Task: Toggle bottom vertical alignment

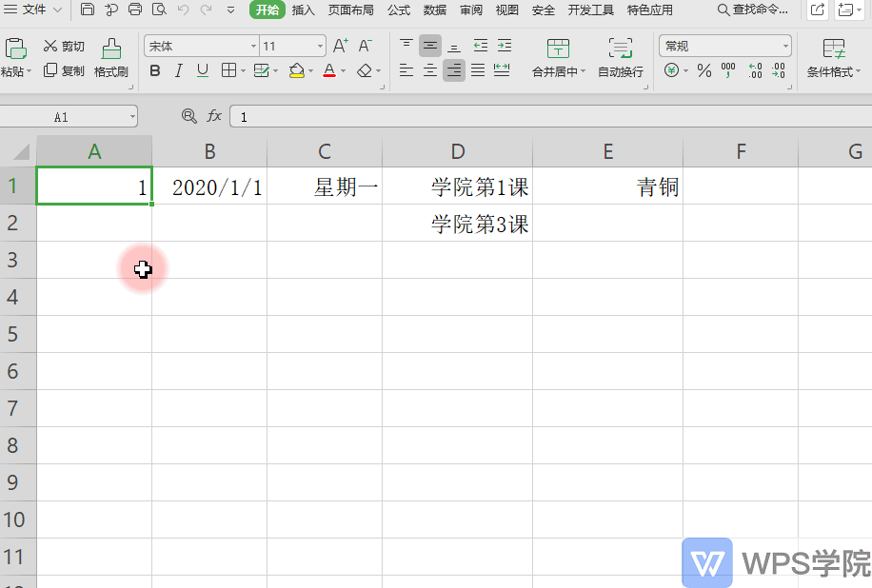Action: (x=454, y=46)
